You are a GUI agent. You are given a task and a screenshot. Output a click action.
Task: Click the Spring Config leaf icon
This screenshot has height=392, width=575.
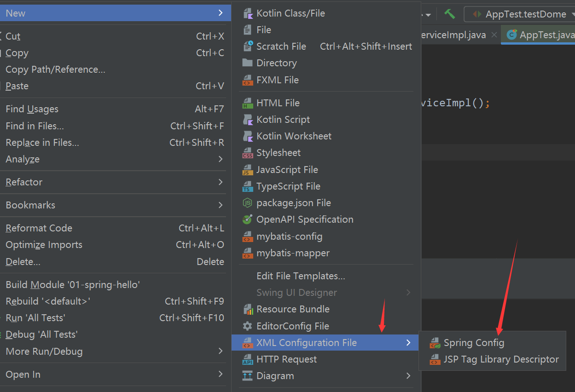(435, 343)
